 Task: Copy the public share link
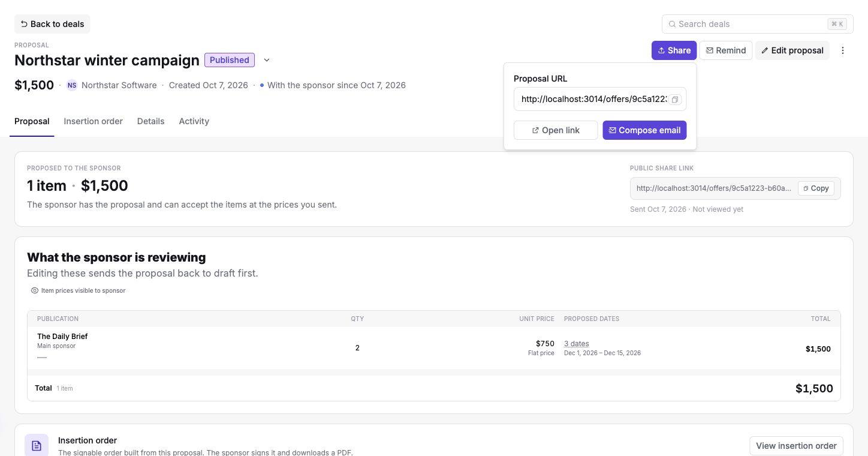(x=816, y=188)
